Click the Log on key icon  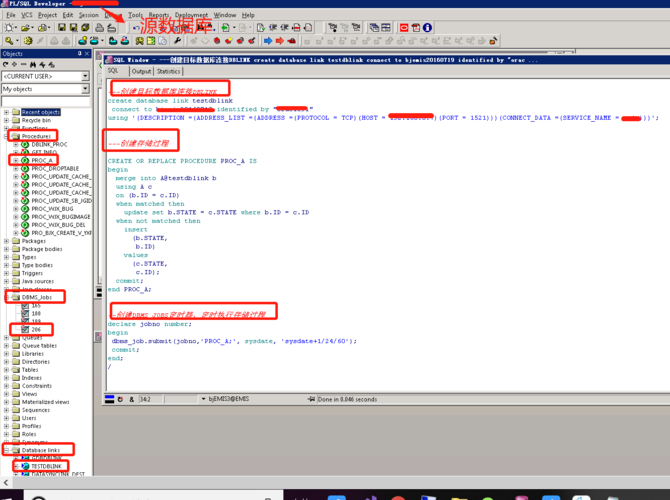coord(9,41)
